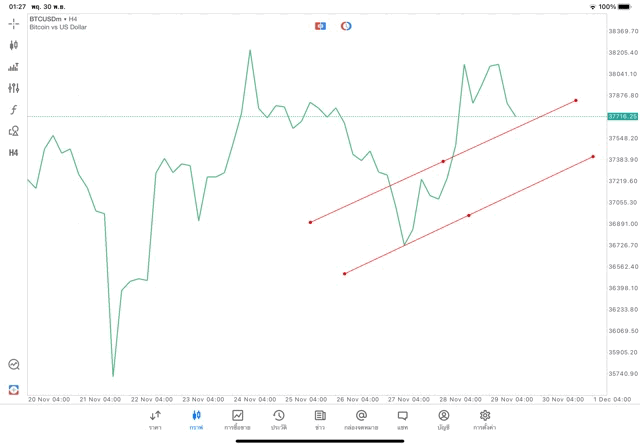
Task: Select the upper red trendline's middle anchor point
Action: (x=443, y=161)
